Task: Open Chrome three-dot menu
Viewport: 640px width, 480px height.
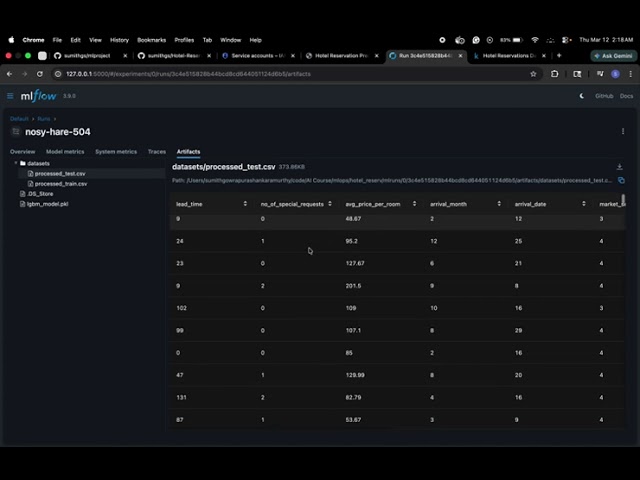Action: pyautogui.click(x=631, y=74)
